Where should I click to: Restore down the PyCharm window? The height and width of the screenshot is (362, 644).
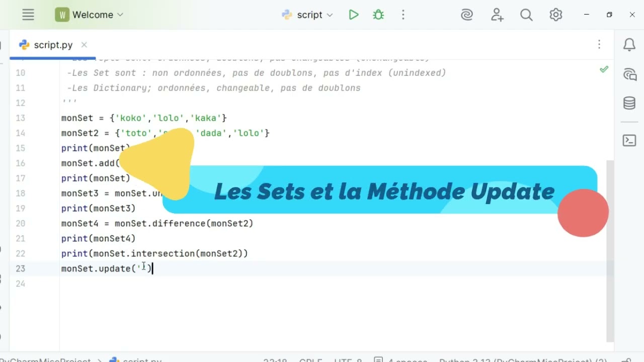609,15
